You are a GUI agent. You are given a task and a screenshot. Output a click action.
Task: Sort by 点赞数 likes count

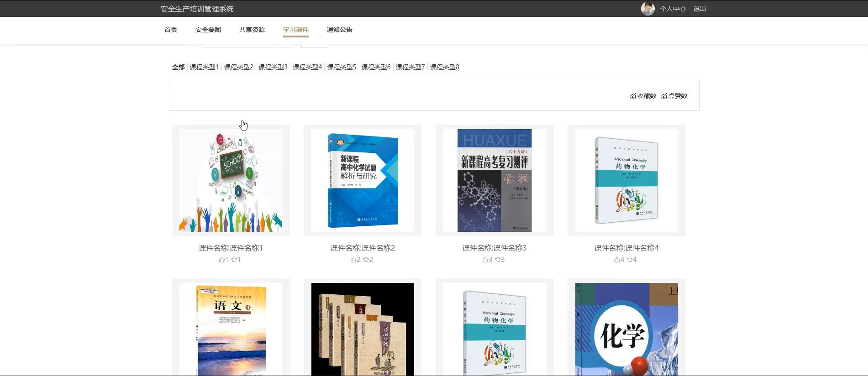tap(678, 96)
